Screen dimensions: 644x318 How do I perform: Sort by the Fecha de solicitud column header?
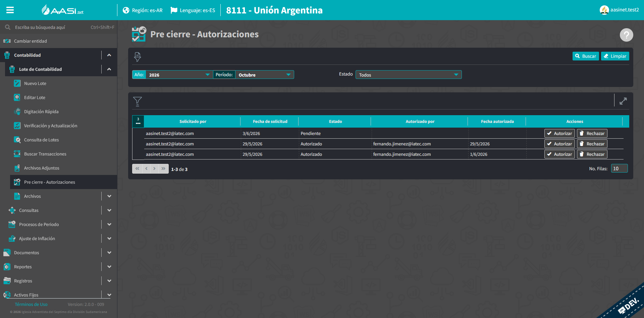tap(270, 122)
